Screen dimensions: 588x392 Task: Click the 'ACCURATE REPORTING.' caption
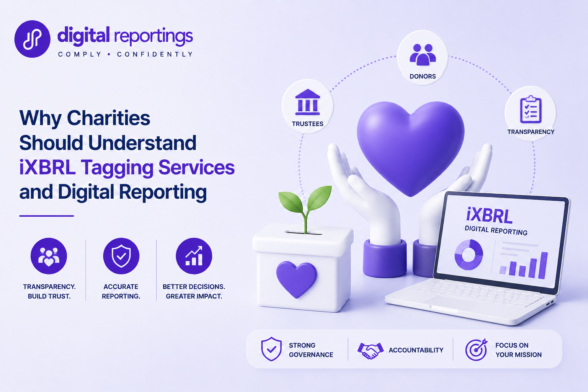(121, 291)
